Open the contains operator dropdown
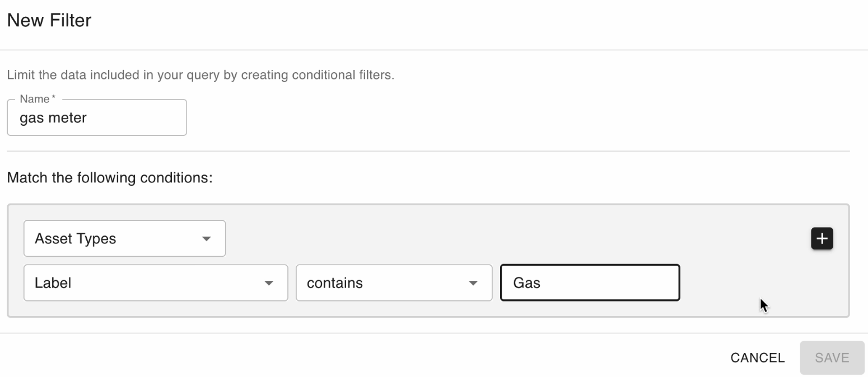 (394, 283)
